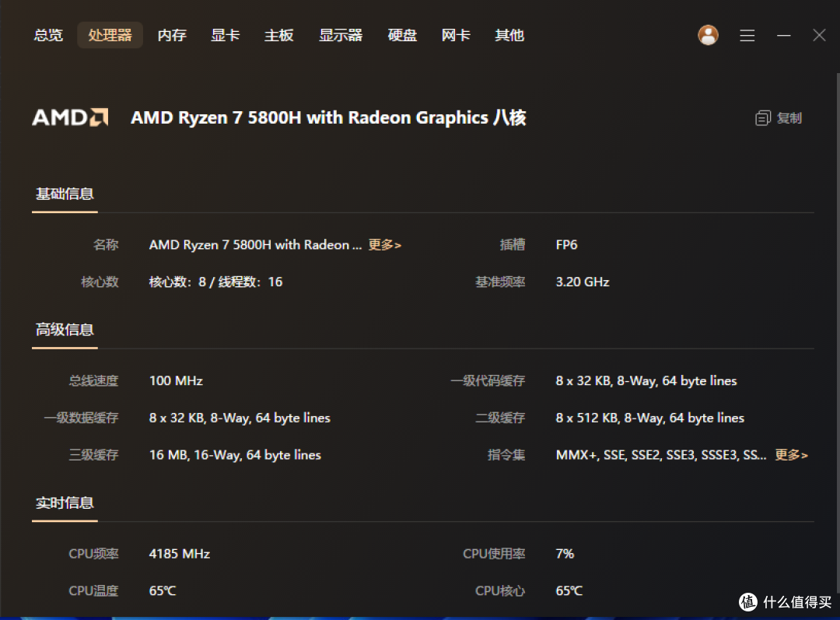This screenshot has width=840, height=620.
Task: Select CPU usage value 7%
Action: pyautogui.click(x=565, y=554)
